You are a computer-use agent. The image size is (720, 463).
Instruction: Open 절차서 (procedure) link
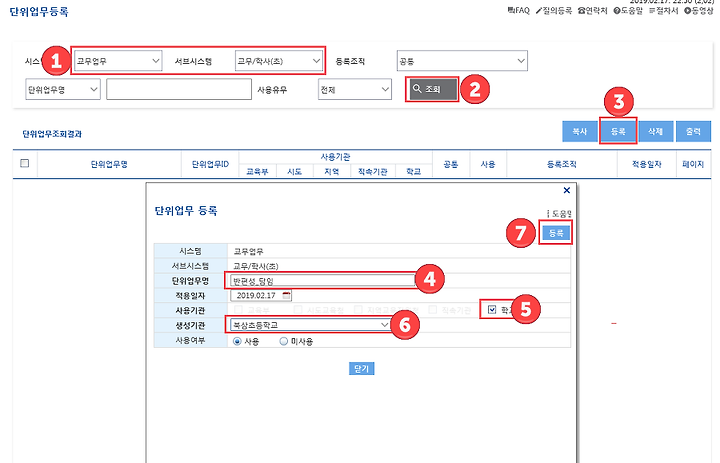tap(664, 10)
